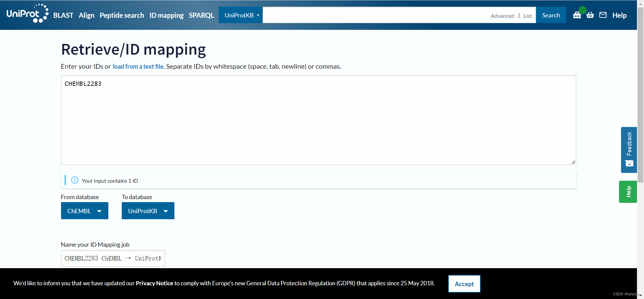Viewport: 644px width, 299px height.
Task: Click the page vertical scrollbar
Action: click(x=640, y=95)
